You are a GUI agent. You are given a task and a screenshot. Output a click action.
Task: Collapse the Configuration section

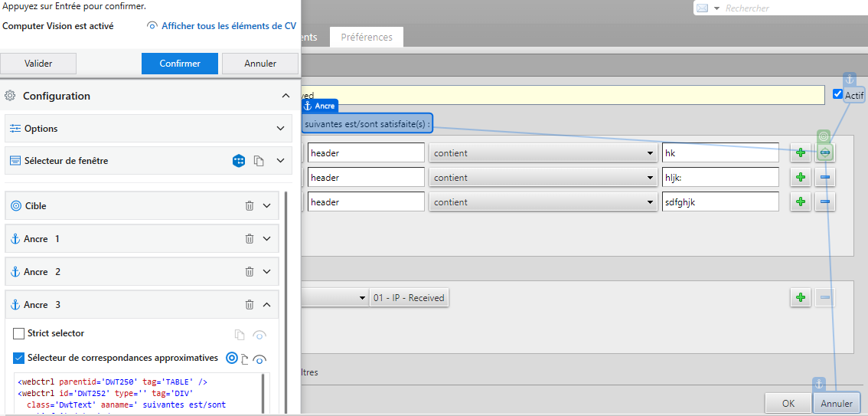(x=286, y=96)
